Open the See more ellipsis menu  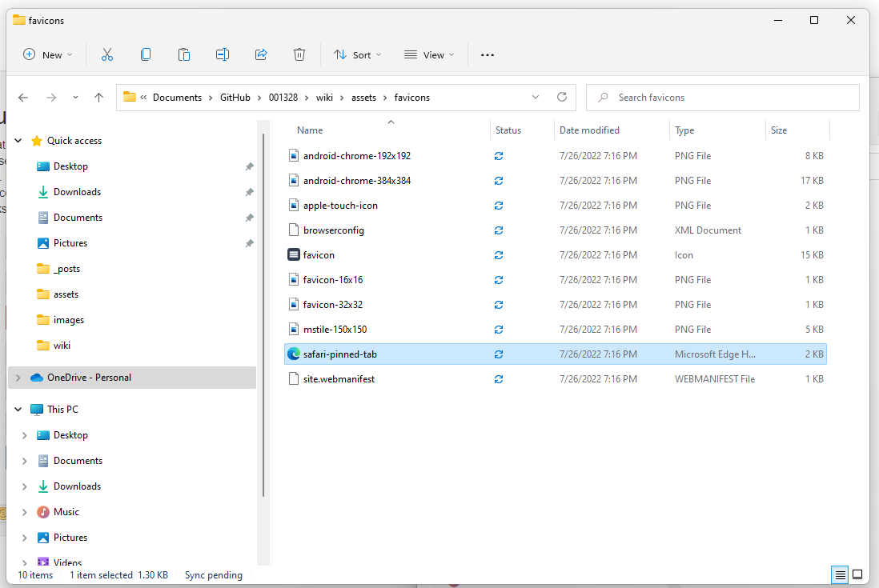click(488, 54)
